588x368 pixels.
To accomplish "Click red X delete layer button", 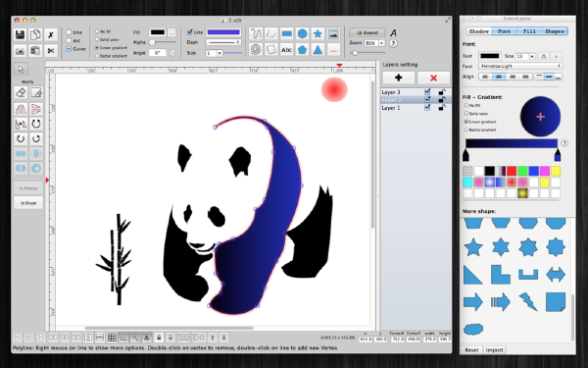I will pos(433,78).
